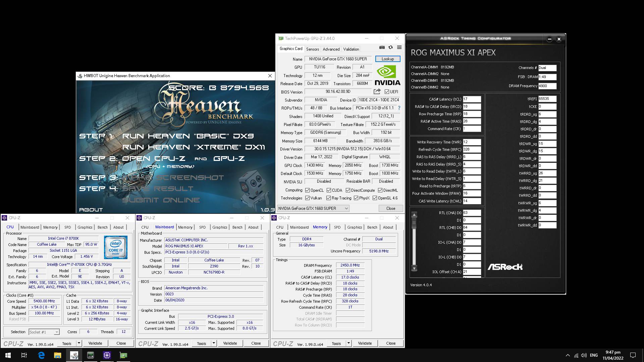The width and height of the screenshot is (644, 362).
Task: Open Task View from the taskbar
Action: (24, 355)
